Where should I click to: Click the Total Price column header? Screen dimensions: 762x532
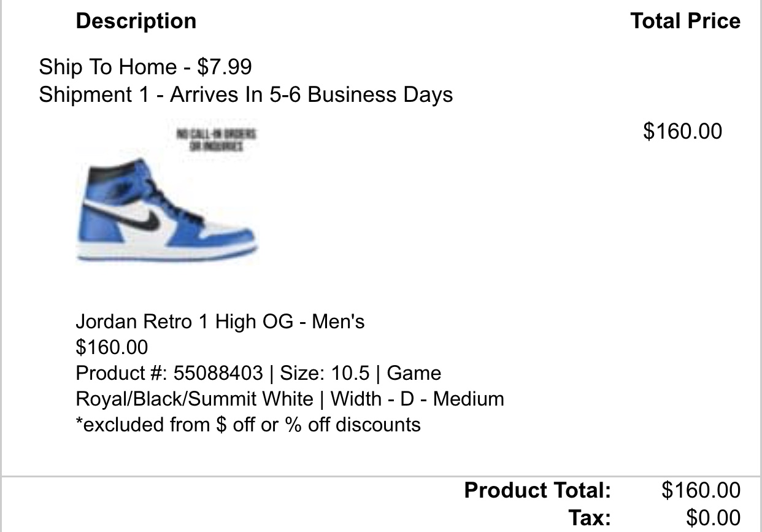click(x=685, y=21)
